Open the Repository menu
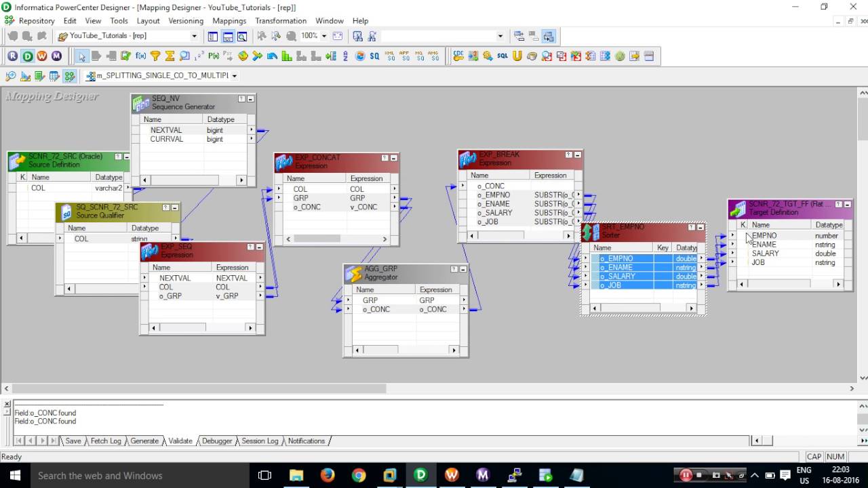Image resolution: width=868 pixels, height=488 pixels. [36, 21]
